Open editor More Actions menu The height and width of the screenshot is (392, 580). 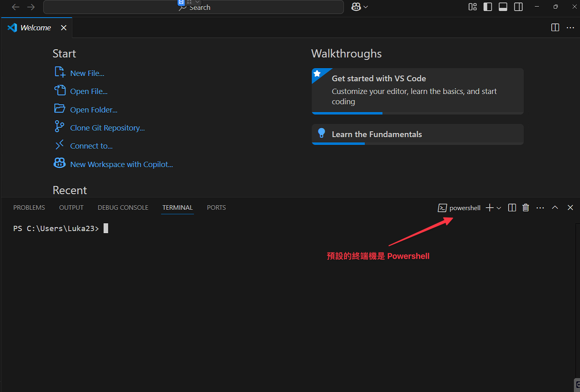(570, 28)
